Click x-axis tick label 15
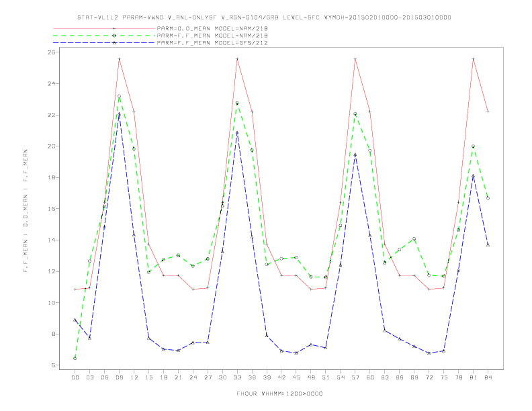The height and width of the screenshot is (411, 532). pyautogui.click(x=148, y=377)
